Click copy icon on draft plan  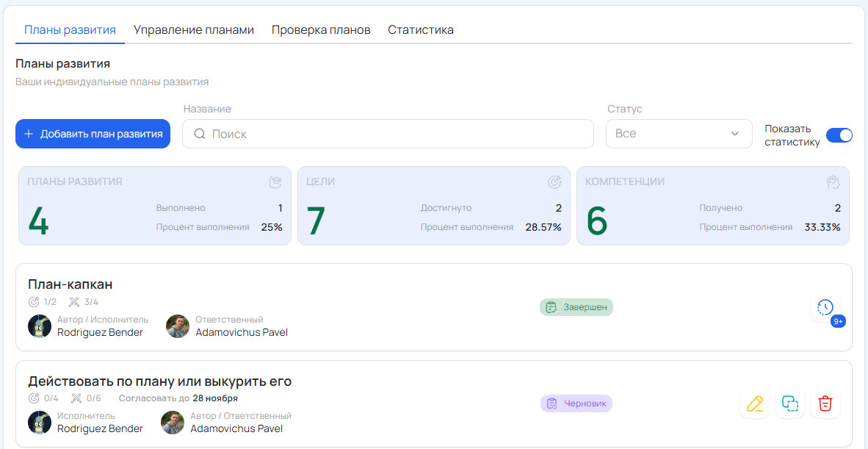coord(790,403)
